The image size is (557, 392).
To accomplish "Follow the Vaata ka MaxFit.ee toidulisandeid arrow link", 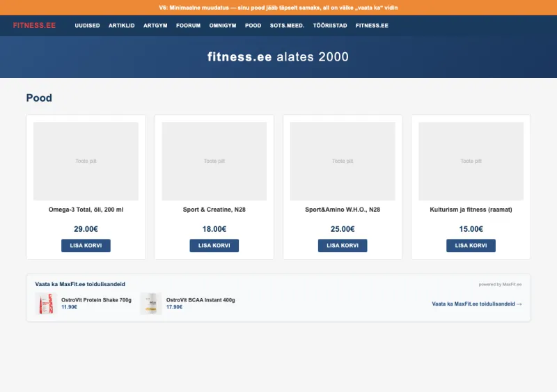I will 476,304.
